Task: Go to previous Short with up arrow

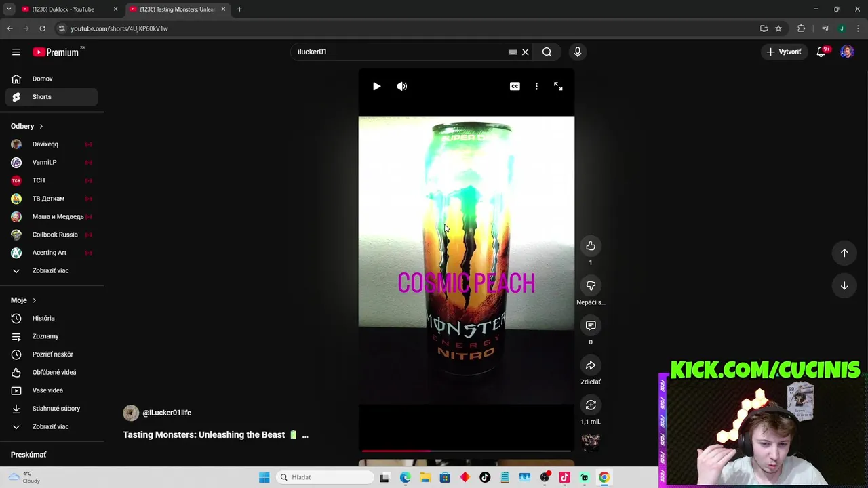Action: tap(844, 253)
